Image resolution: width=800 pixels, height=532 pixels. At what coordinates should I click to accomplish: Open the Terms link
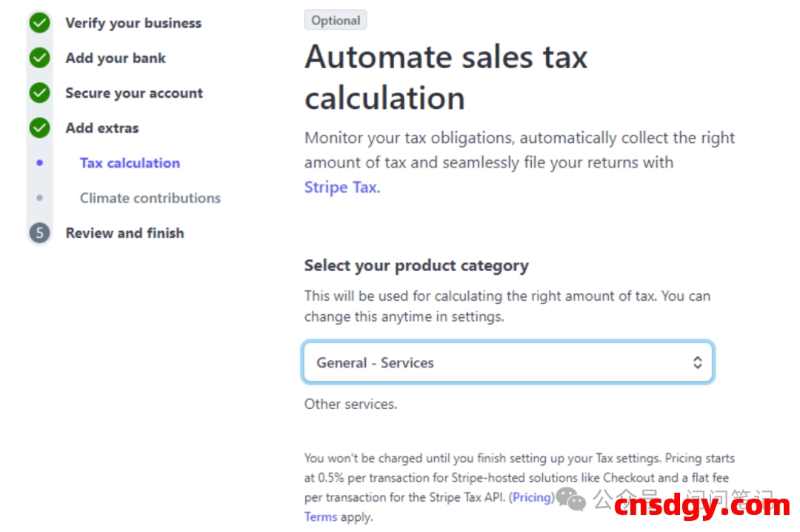click(x=321, y=516)
